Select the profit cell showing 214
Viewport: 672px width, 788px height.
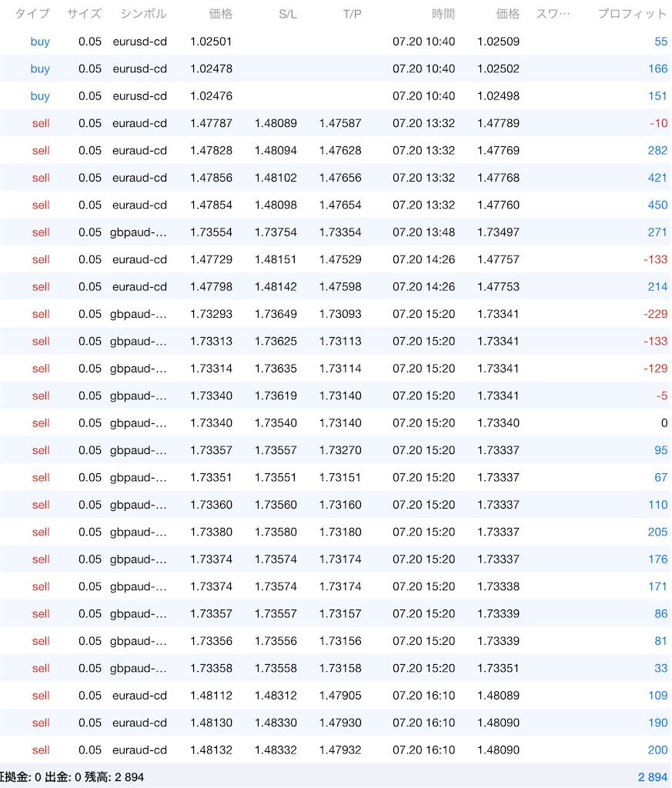(657, 286)
